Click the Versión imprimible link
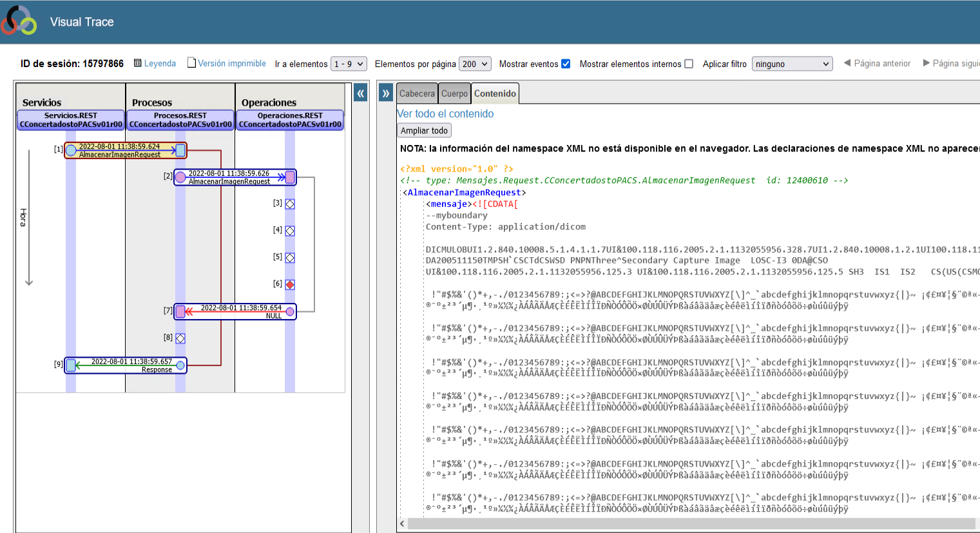 [x=231, y=63]
